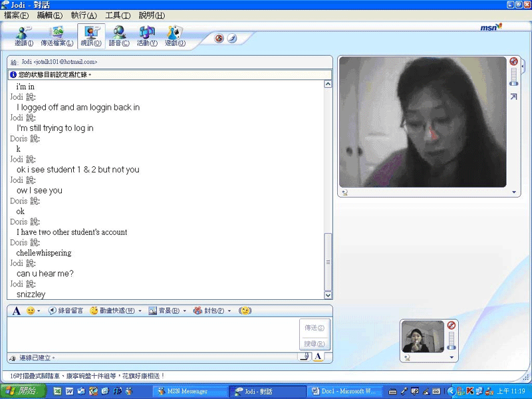The image size is (532, 399).
Task: Click Jodi's large webcam video
Action: (423, 122)
